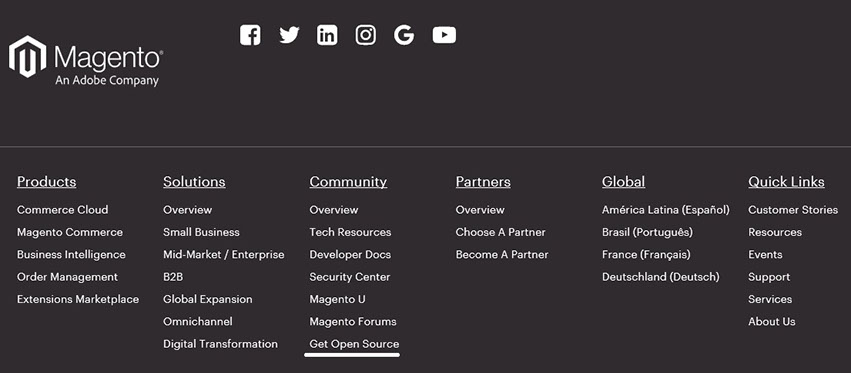Select the Quick Links heading
This screenshot has height=373, width=851.
click(786, 182)
